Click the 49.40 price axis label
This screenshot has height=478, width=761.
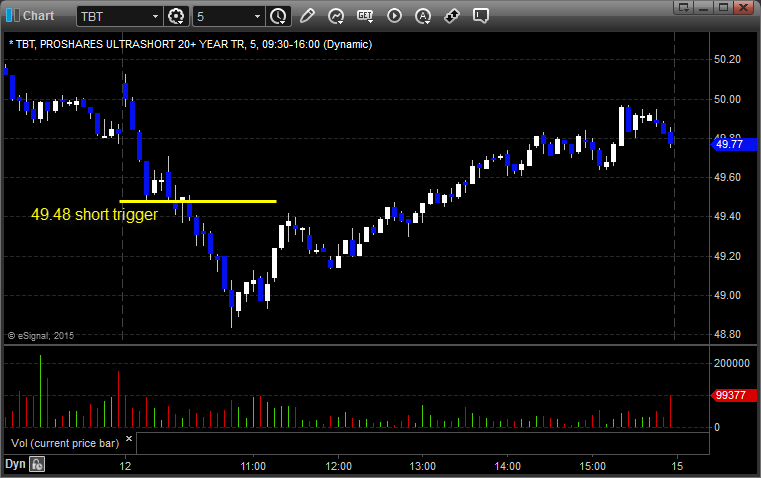tap(727, 216)
